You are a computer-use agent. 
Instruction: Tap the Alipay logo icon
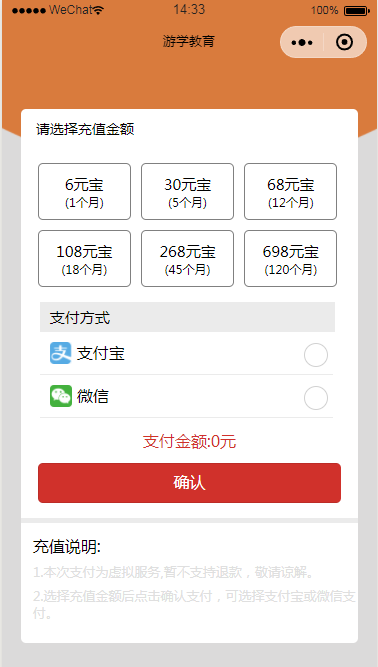pyautogui.click(x=61, y=353)
